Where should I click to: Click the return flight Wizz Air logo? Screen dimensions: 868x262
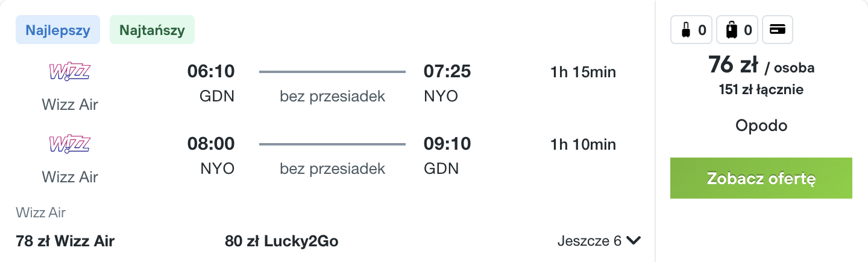(69, 144)
